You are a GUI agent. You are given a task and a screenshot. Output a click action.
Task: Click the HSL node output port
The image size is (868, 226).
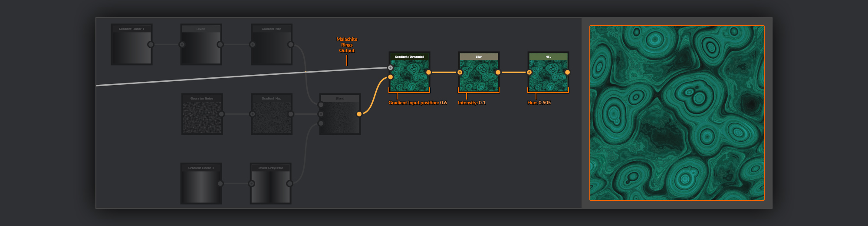tap(567, 72)
